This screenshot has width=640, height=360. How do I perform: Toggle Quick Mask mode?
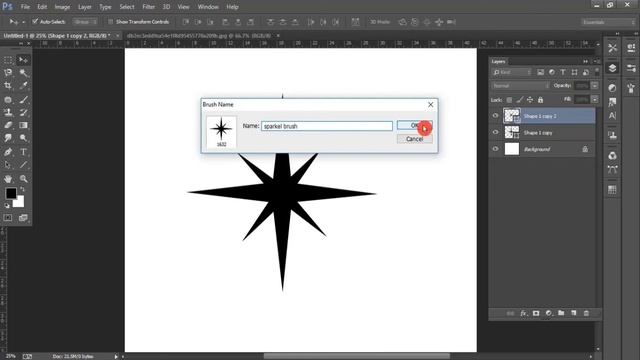[8, 218]
